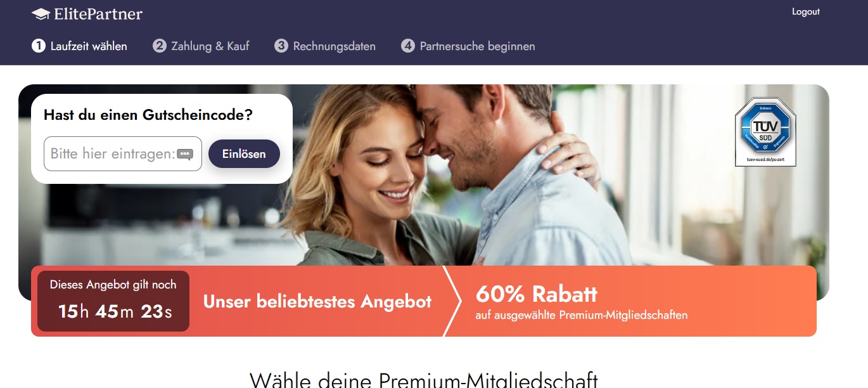Click the Logout link

point(806,11)
